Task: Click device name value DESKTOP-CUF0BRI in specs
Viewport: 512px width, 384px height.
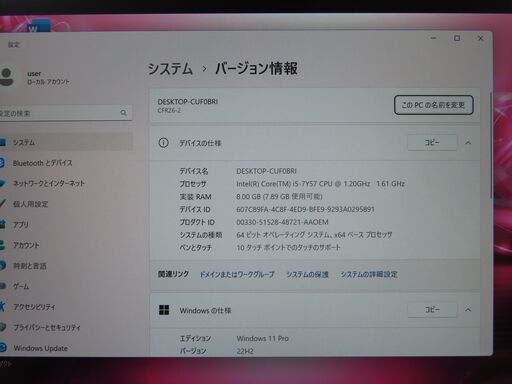Action: (x=266, y=171)
